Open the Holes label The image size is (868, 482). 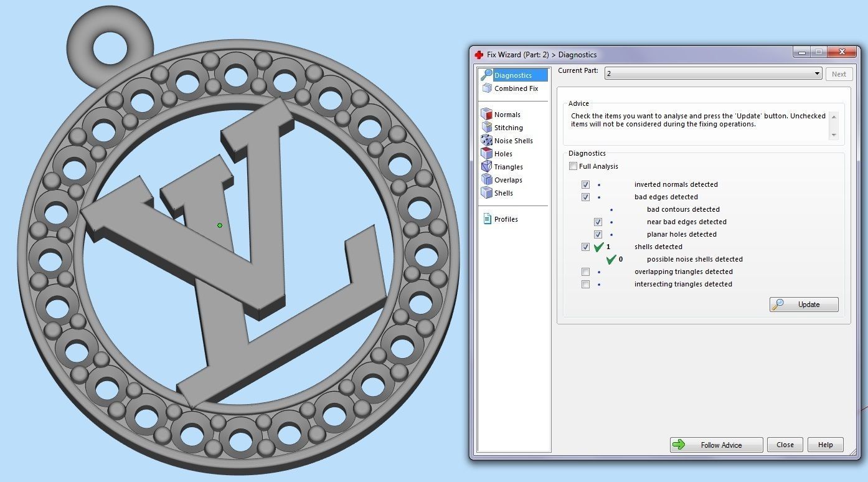coord(503,154)
